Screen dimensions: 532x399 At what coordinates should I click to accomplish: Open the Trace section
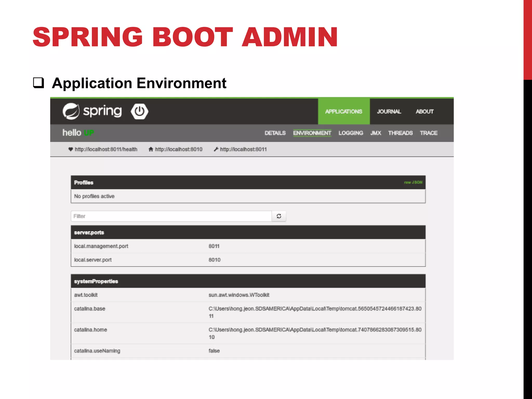point(429,133)
